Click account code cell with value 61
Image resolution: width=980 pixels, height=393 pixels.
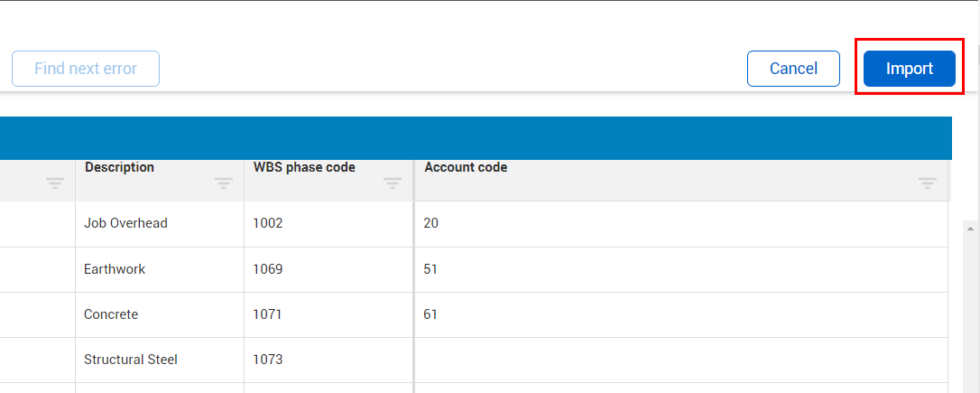pos(431,314)
